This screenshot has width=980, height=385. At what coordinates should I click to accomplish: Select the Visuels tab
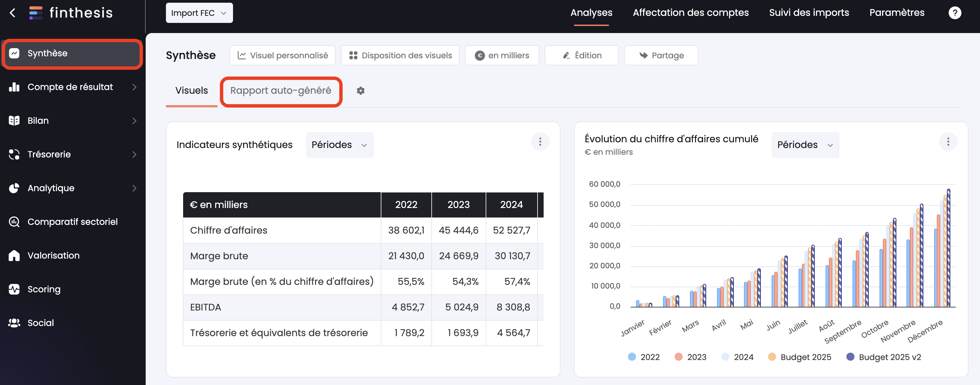click(191, 91)
